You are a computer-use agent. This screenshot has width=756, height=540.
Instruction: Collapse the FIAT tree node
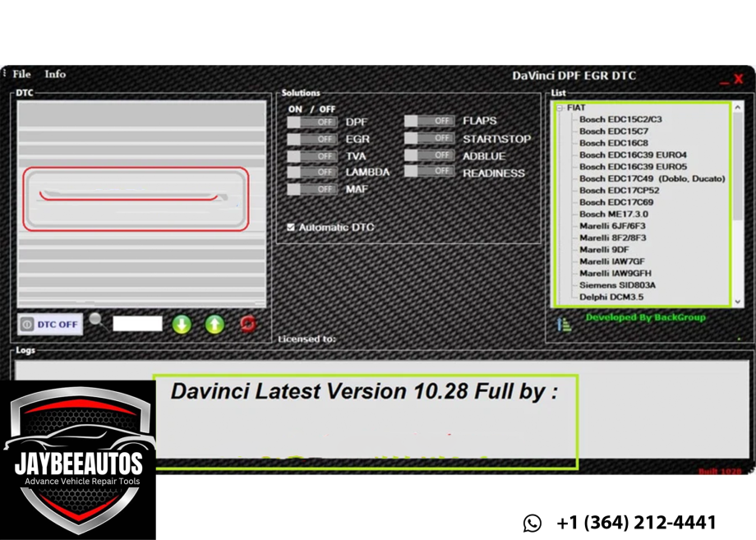(560, 108)
